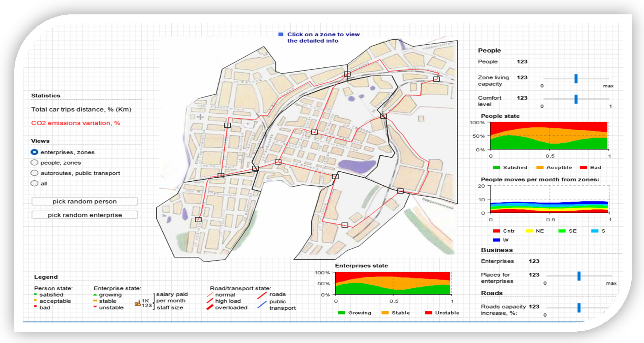The width and height of the screenshot is (644, 343).
Task: Click the Roads capacity increase slider handle
Action: (x=579, y=308)
